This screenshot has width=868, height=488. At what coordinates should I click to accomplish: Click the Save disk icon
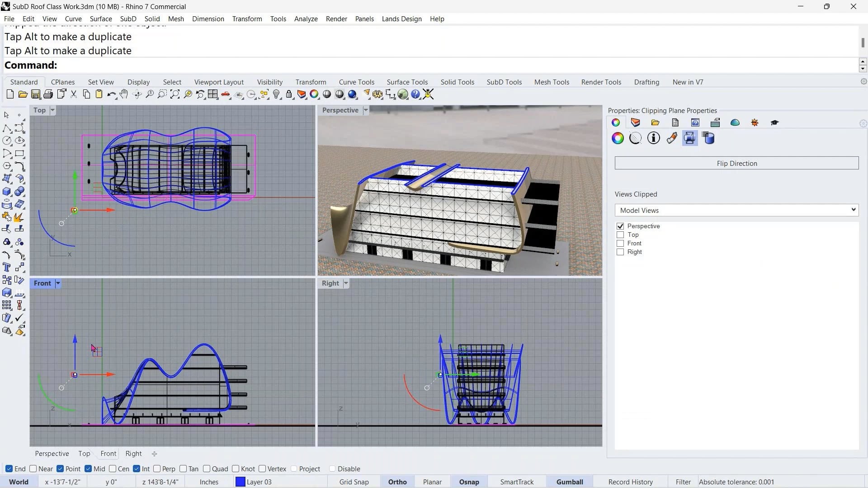click(35, 94)
